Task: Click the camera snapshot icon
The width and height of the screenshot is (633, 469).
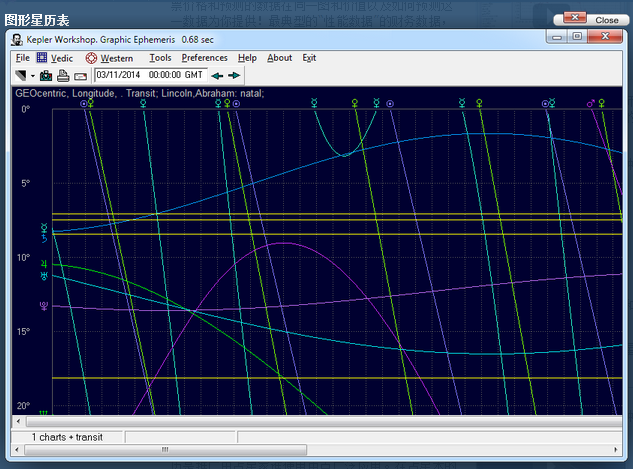Action: [46, 75]
